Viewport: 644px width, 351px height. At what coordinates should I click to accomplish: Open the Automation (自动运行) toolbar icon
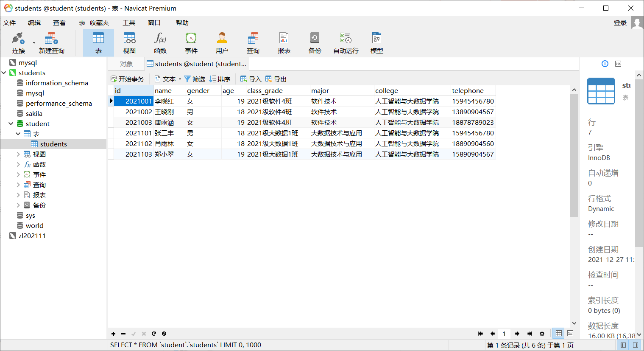[x=346, y=43]
